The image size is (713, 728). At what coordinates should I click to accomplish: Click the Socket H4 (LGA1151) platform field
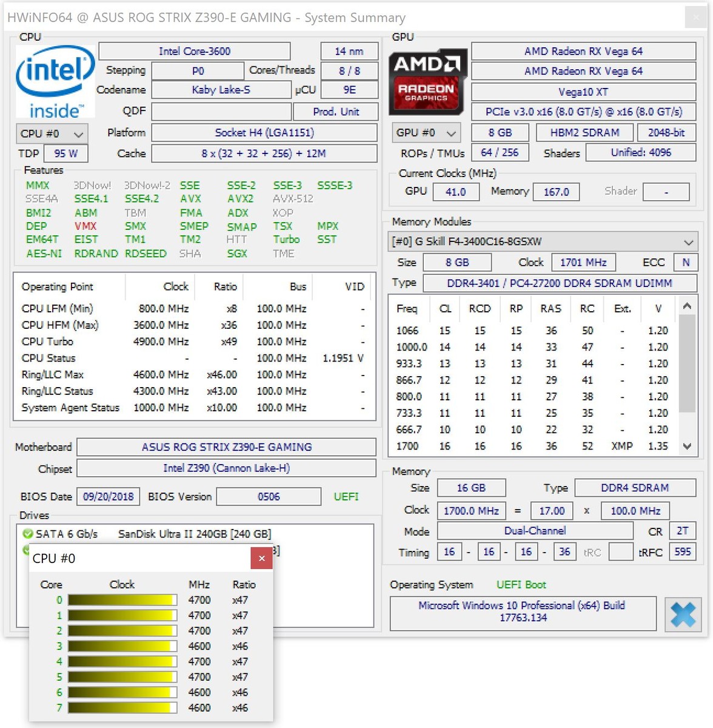click(264, 132)
